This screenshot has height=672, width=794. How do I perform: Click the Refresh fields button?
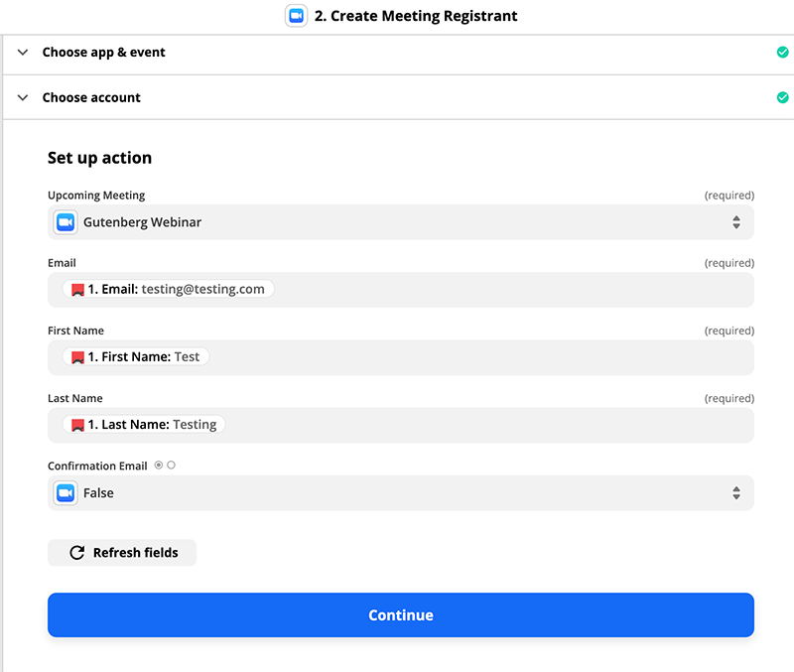[121, 552]
